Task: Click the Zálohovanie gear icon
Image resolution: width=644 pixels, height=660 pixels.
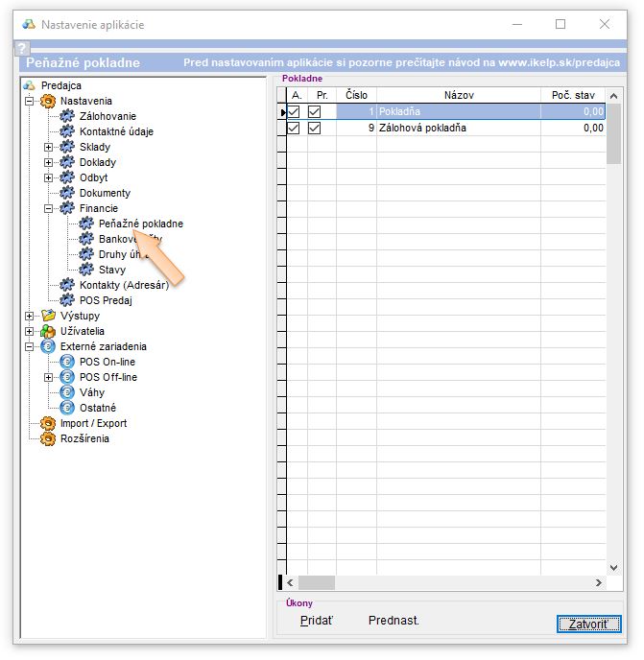Action: coord(67,116)
